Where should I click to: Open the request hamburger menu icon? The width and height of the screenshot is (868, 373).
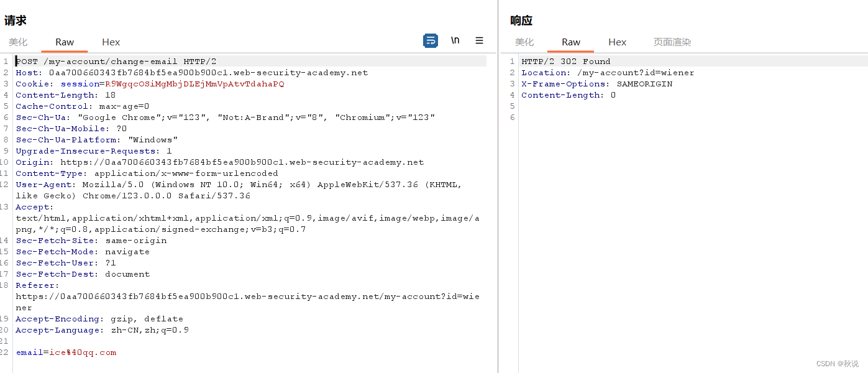479,40
